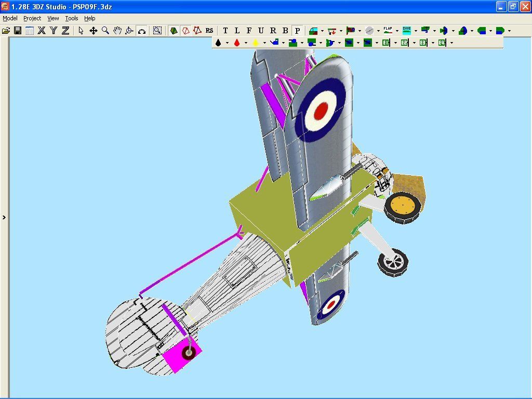Screen dimensions: 532x399
Task: Click the RAF roundel on upper wing
Action: [320, 110]
